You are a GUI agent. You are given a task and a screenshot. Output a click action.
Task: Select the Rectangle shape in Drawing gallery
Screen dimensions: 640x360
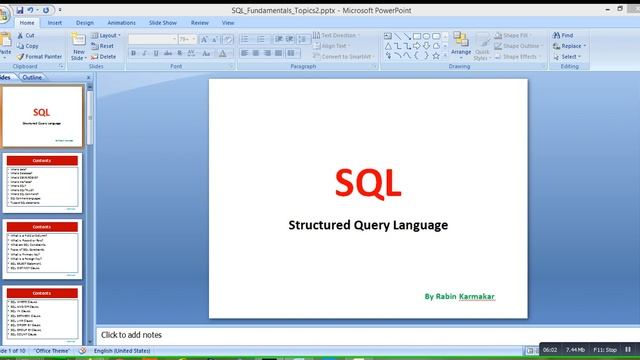pyautogui.click(x=417, y=36)
